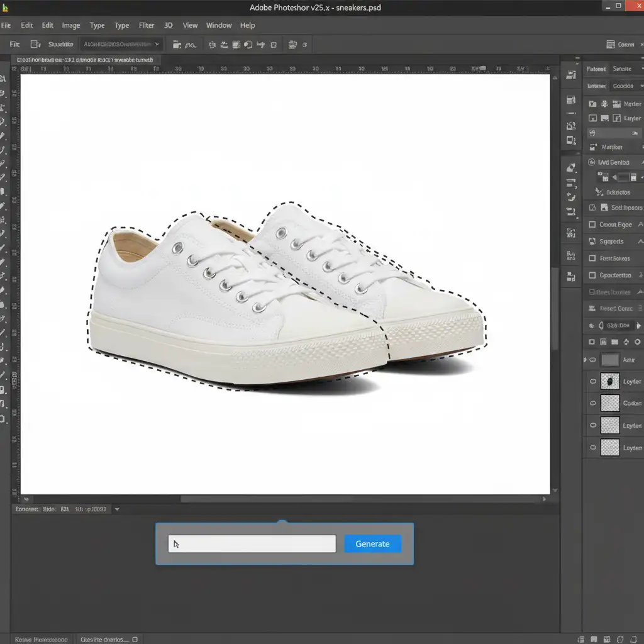Screen dimensions: 644x644
Task: Click the blue Generate button
Action: (372, 544)
